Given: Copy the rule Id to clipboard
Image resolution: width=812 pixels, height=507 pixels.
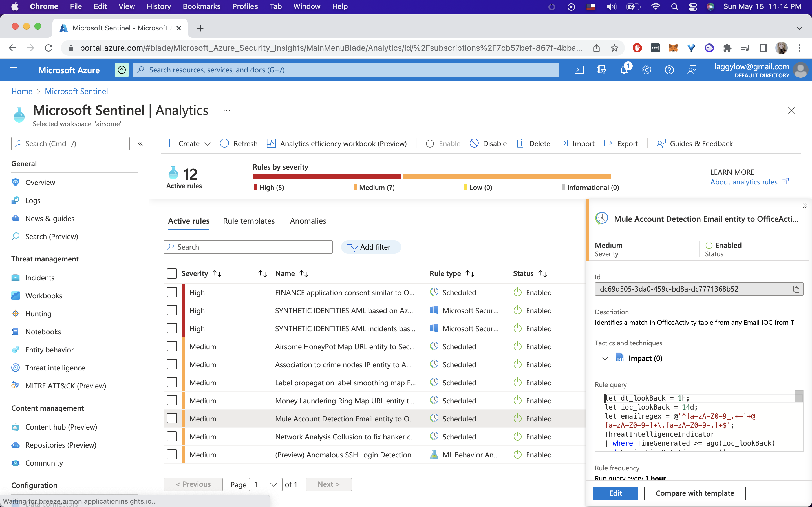Looking at the screenshot, I should coord(796,289).
